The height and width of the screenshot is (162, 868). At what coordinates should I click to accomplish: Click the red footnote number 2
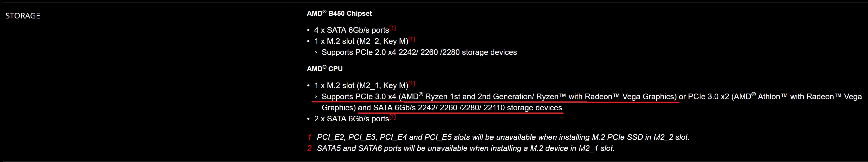coord(309,148)
